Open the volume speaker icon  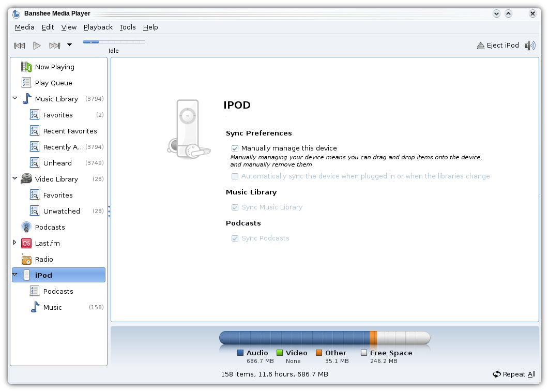530,46
